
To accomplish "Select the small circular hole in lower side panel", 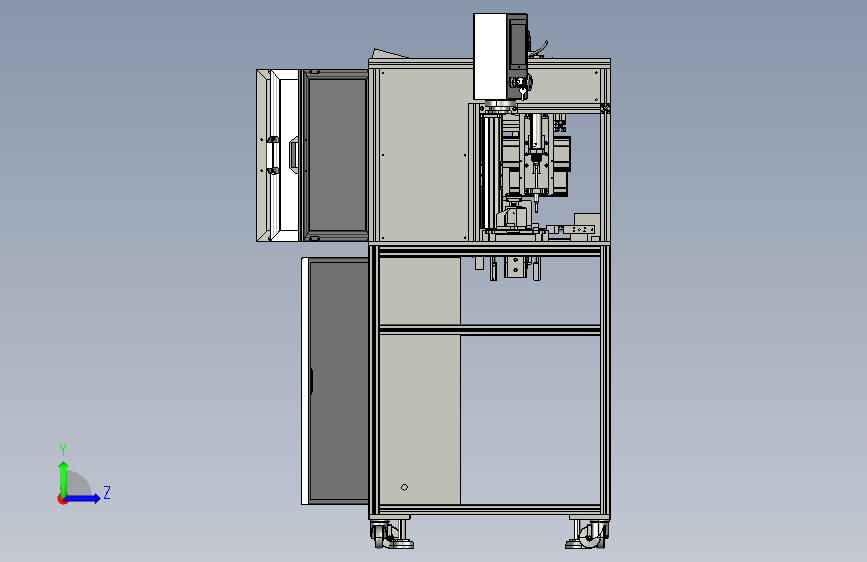I will [x=404, y=487].
